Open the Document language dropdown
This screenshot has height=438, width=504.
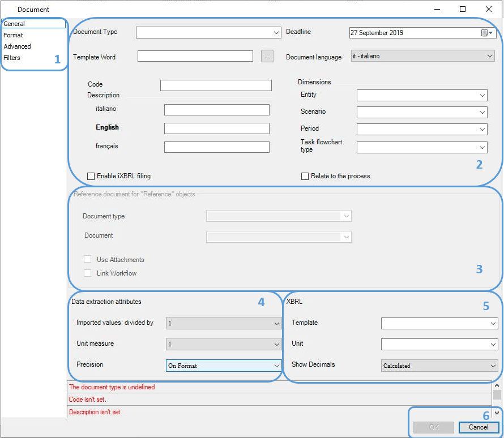(422, 56)
